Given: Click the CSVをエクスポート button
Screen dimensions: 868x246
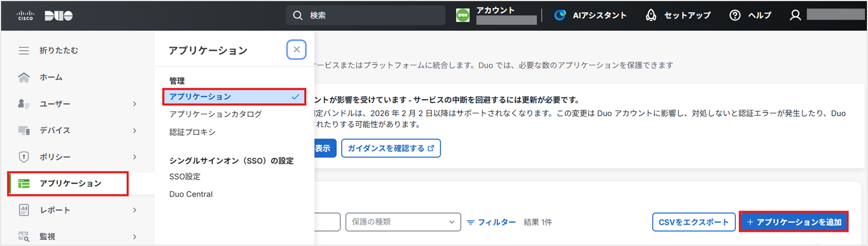Looking at the screenshot, I should (694, 222).
